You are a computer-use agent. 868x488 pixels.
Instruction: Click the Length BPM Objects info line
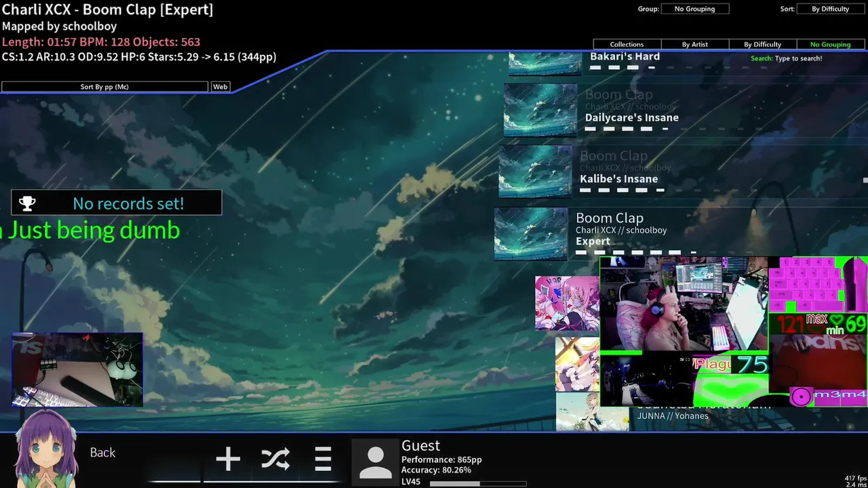pyautogui.click(x=101, y=41)
